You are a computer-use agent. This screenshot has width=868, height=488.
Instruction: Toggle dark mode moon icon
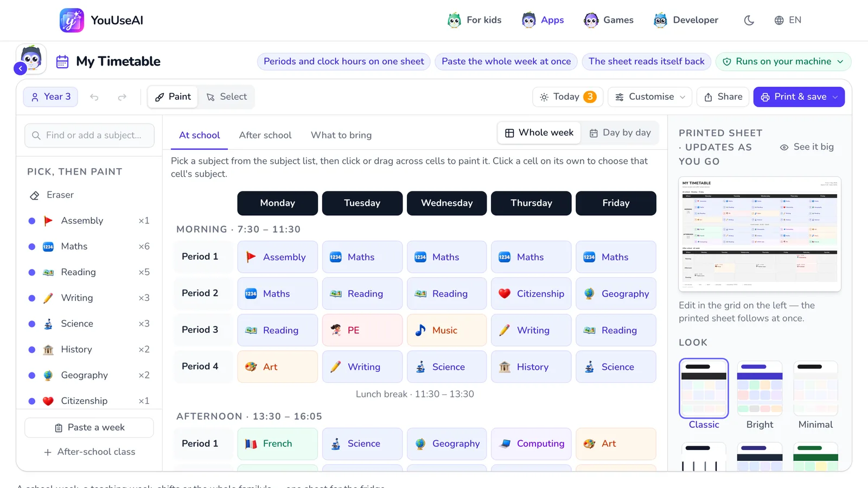tap(749, 20)
